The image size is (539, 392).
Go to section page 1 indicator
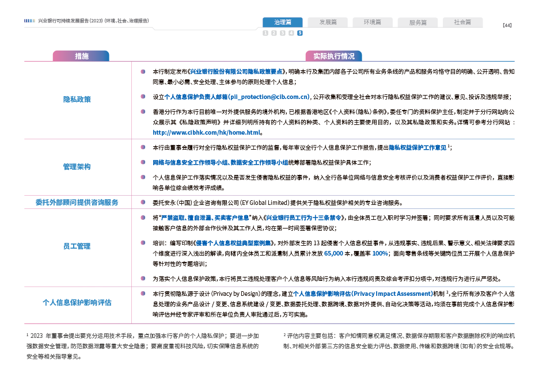click(265, 33)
